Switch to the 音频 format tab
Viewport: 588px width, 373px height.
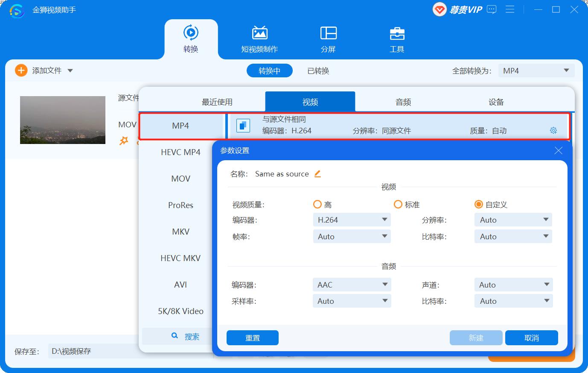[403, 102]
